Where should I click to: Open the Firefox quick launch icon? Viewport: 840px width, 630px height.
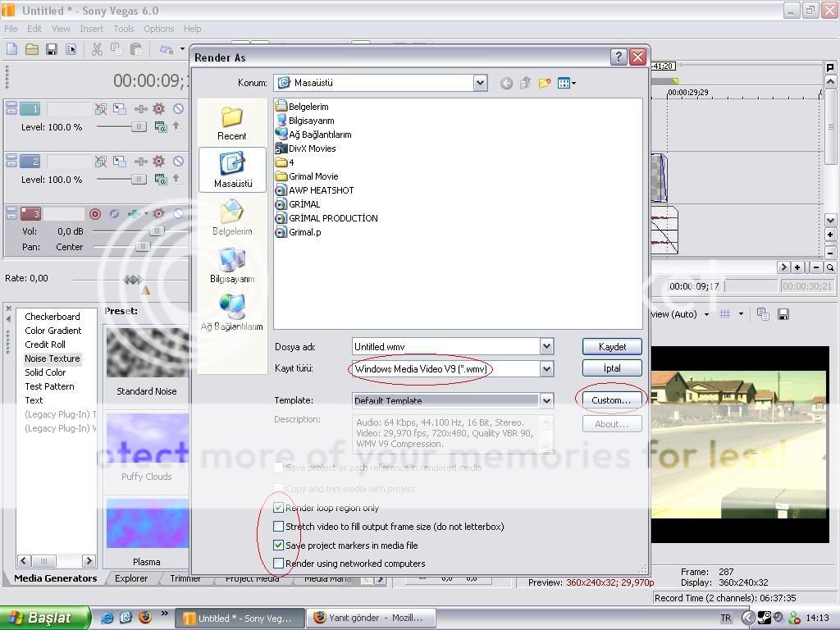[144, 618]
